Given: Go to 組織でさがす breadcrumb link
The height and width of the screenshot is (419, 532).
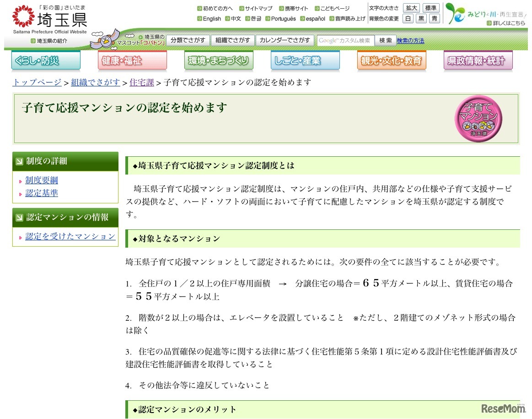Looking at the screenshot, I should coord(95,82).
